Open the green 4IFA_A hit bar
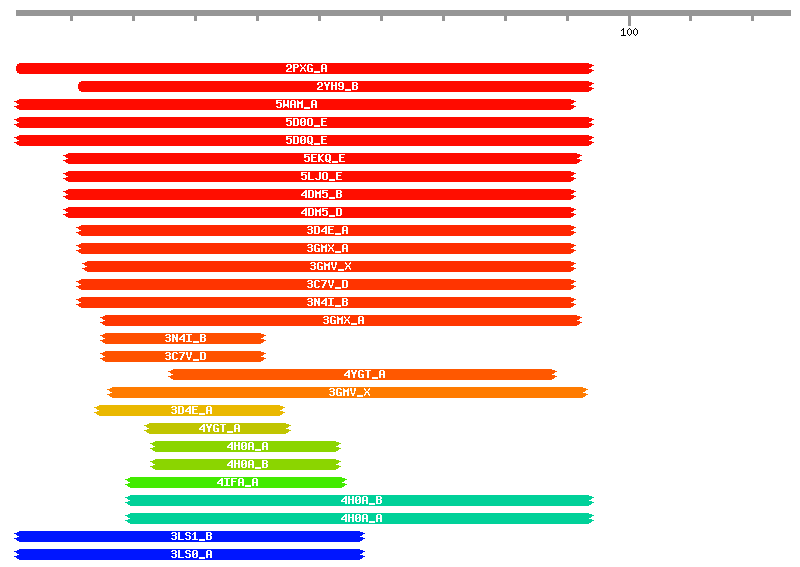This screenshot has height=567, width=800. click(236, 482)
